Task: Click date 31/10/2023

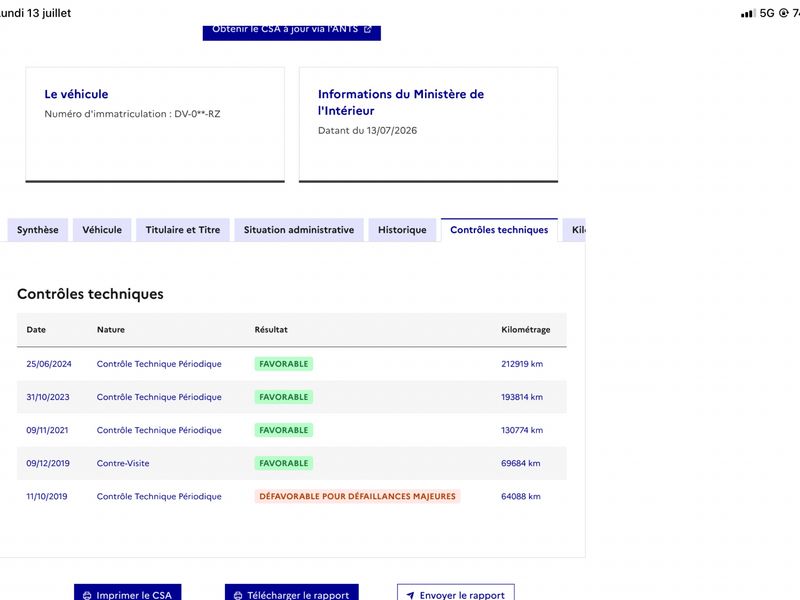Action: point(48,397)
